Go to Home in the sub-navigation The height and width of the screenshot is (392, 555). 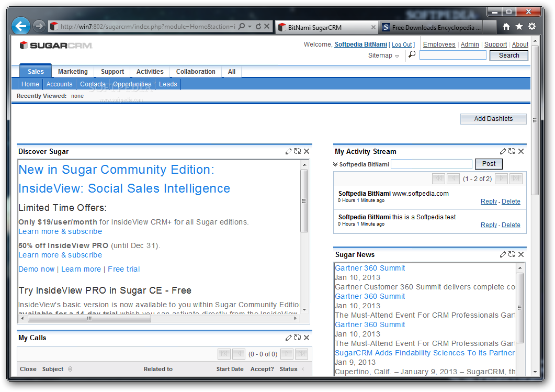coord(30,84)
